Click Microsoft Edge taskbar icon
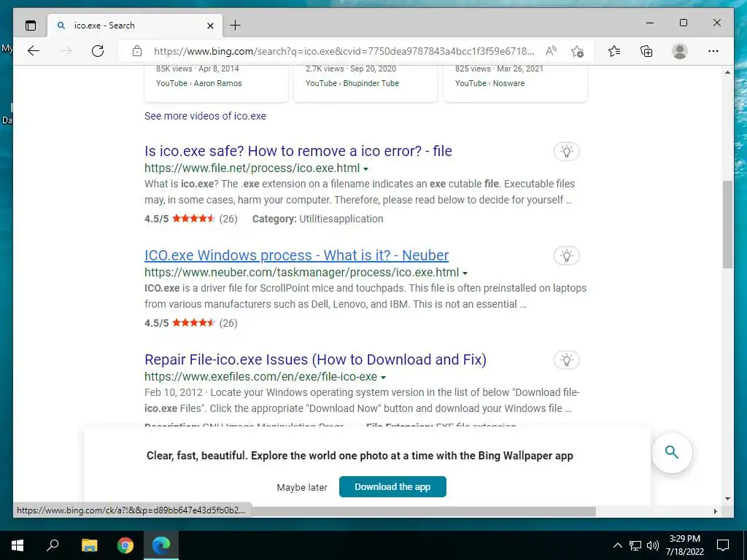This screenshot has width=747, height=560. 161,545
